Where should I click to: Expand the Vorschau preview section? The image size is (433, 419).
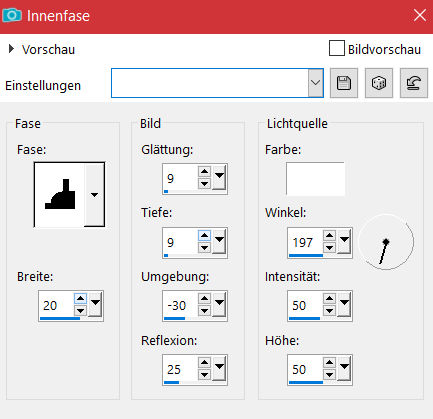click(11, 49)
